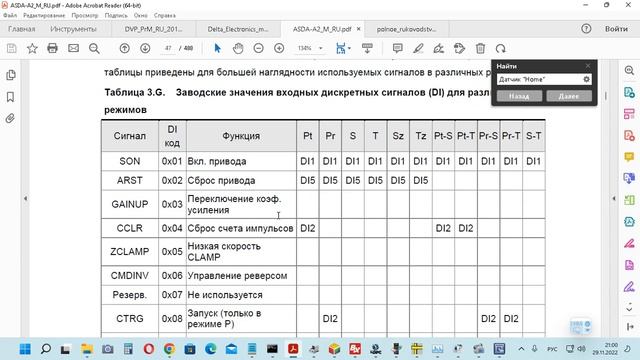Click the page number field showing 47
Image resolution: width=640 pixels, height=360 pixels.
click(x=168, y=48)
